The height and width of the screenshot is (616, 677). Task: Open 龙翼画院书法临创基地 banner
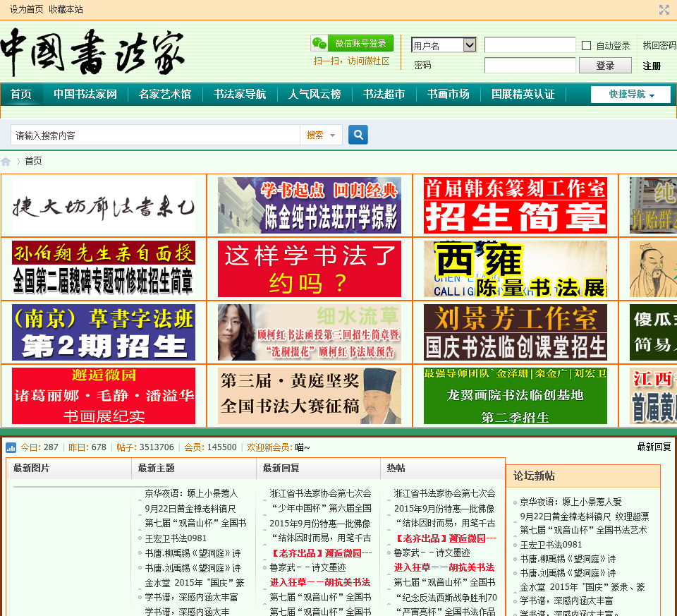[516, 396]
